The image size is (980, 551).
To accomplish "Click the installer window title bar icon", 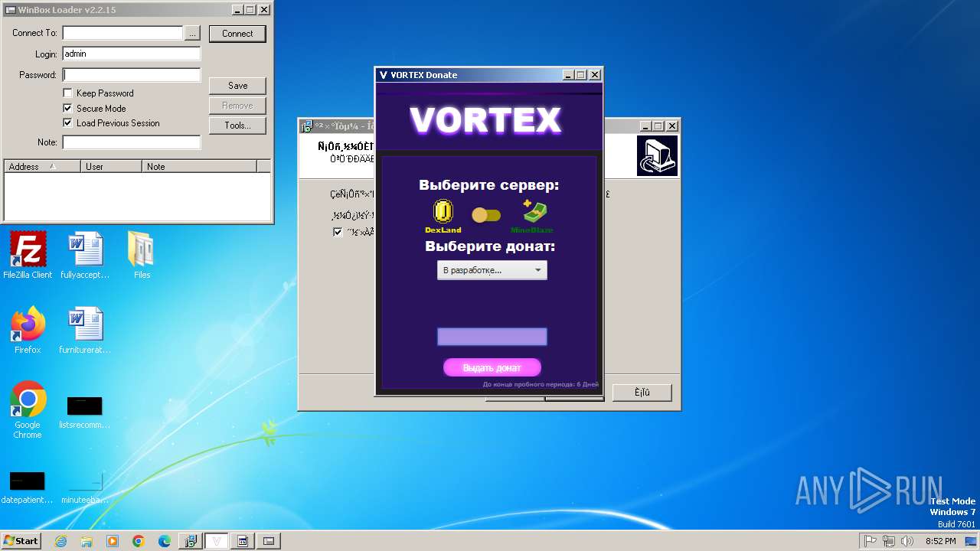I will click(x=307, y=126).
